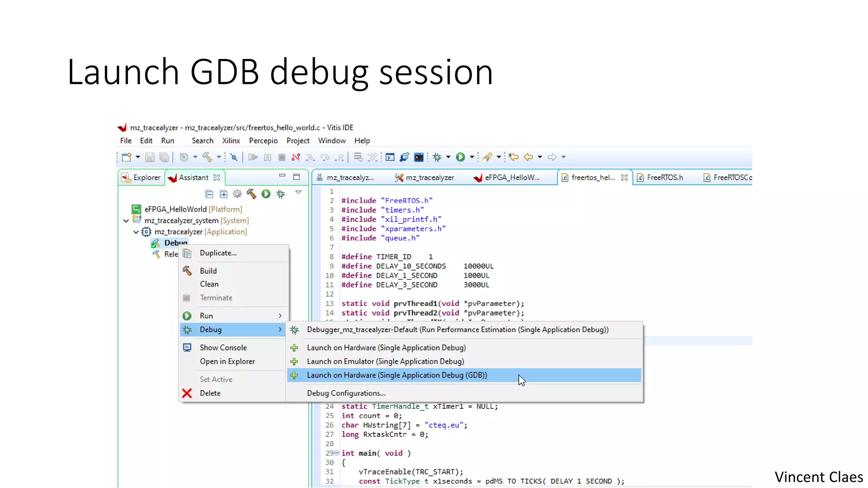Click the Resume debug icon in the toolbar
The height and width of the screenshot is (488, 868).
(x=253, y=157)
